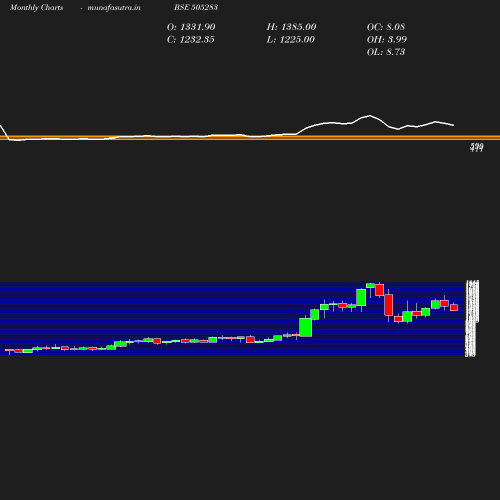
Task: Click the tall green candle at the breakout
Action: coord(306,327)
